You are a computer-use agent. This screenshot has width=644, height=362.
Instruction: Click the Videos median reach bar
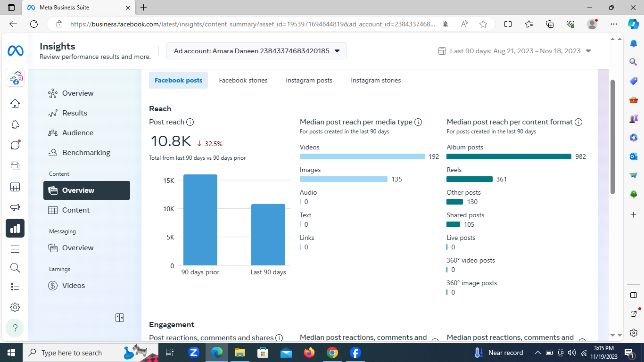[362, 156]
